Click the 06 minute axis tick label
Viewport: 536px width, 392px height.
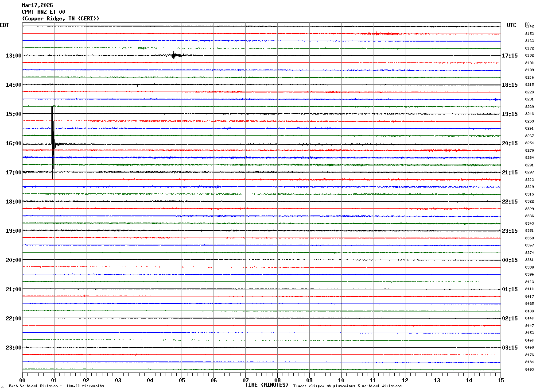tap(214, 380)
